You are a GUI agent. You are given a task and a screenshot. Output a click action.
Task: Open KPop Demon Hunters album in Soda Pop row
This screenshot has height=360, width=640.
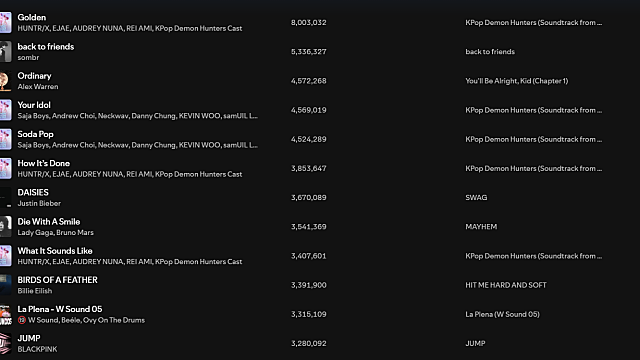click(533, 139)
